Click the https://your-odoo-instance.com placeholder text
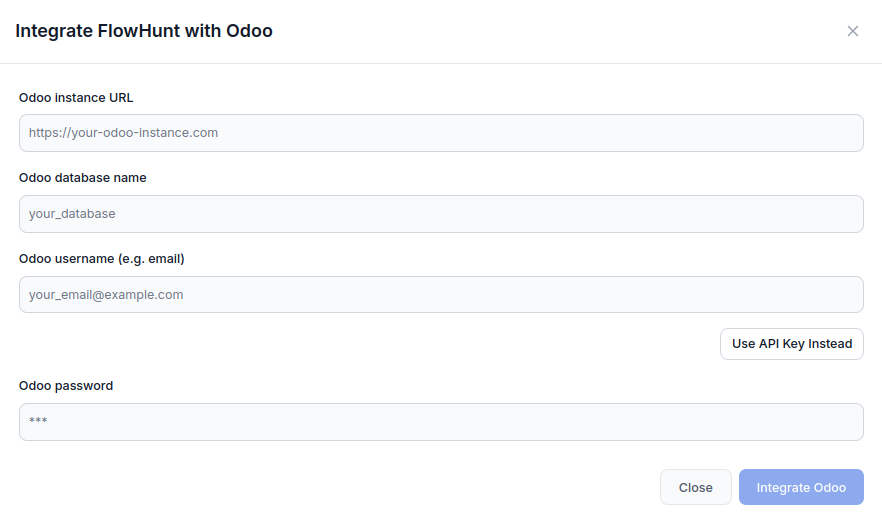Image resolution: width=882 pixels, height=525 pixels. (x=123, y=133)
